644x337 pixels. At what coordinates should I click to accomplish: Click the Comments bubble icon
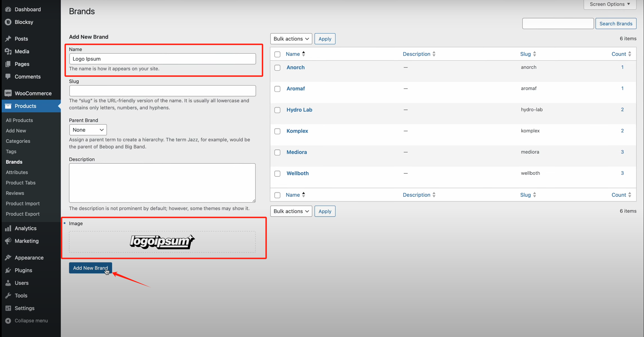point(8,76)
